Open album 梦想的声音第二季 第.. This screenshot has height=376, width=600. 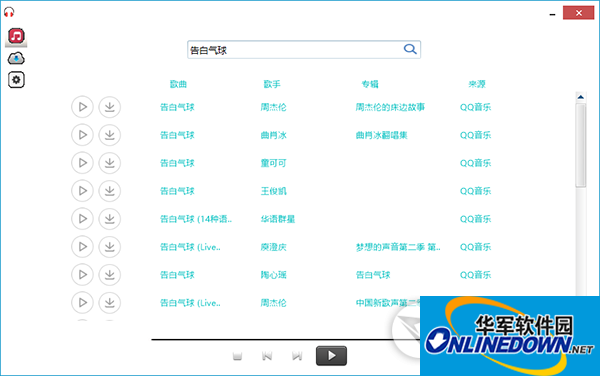coord(398,247)
